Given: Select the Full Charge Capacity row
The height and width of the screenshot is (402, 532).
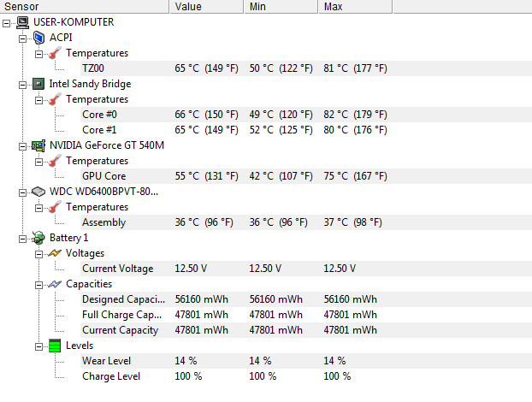Looking at the screenshot, I should (306, 315).
